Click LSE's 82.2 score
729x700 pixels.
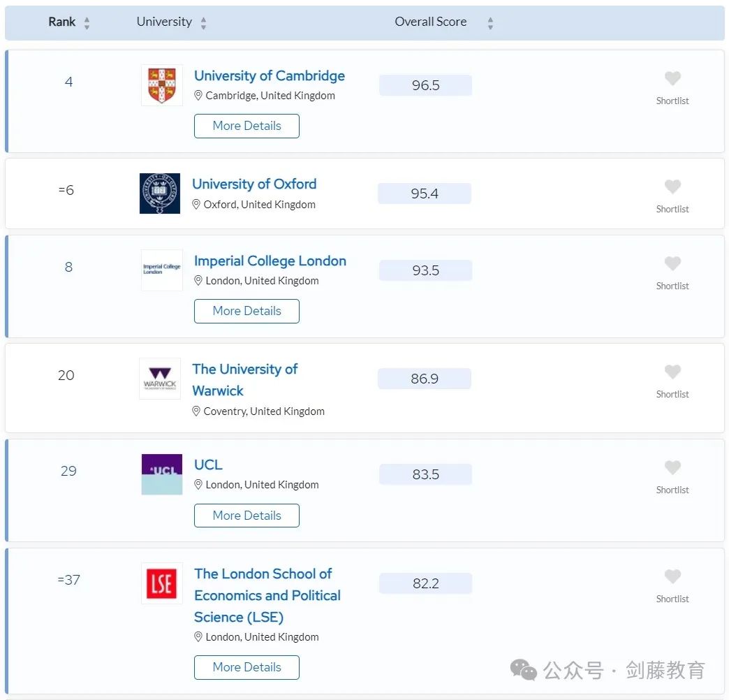[x=425, y=584]
